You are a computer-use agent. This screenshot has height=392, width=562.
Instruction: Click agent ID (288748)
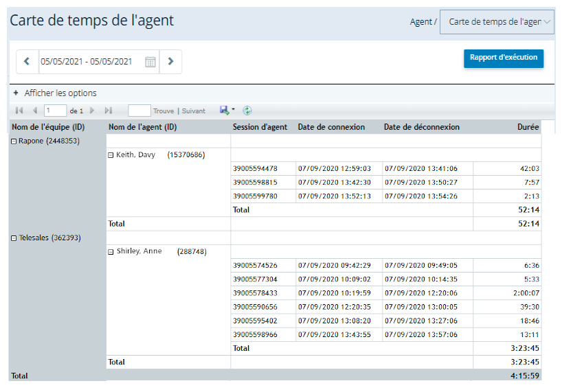click(x=192, y=252)
